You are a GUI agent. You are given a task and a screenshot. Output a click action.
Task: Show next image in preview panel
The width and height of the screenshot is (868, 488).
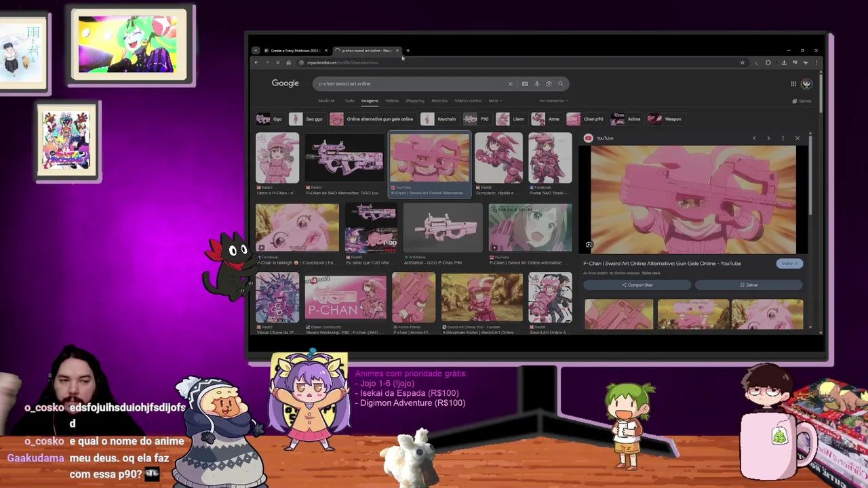(x=768, y=138)
